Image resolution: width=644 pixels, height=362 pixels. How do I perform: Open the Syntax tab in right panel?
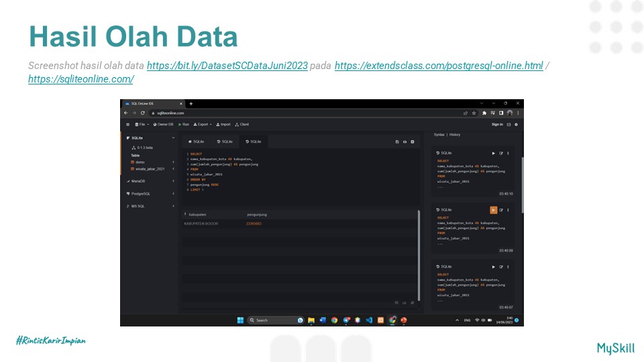pos(439,135)
